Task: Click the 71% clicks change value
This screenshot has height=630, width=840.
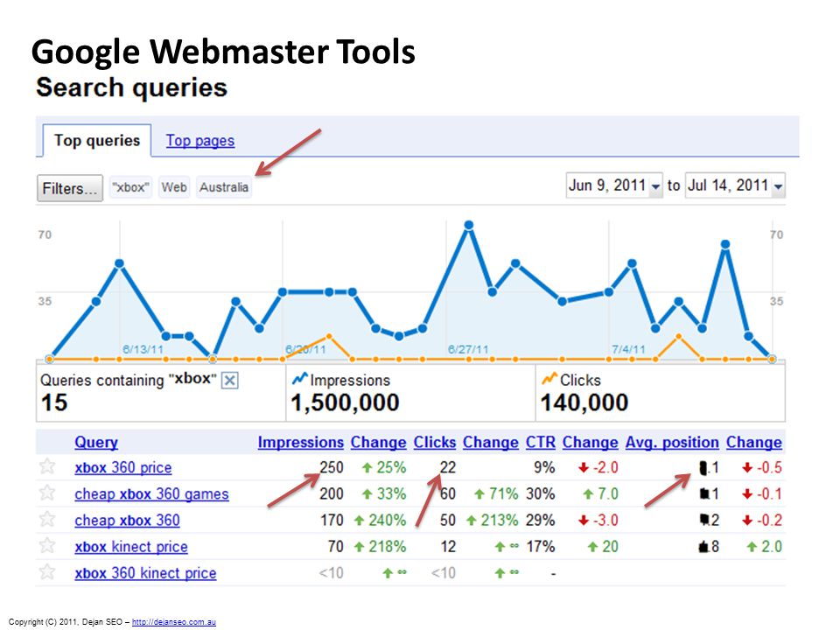Action: click(503, 493)
